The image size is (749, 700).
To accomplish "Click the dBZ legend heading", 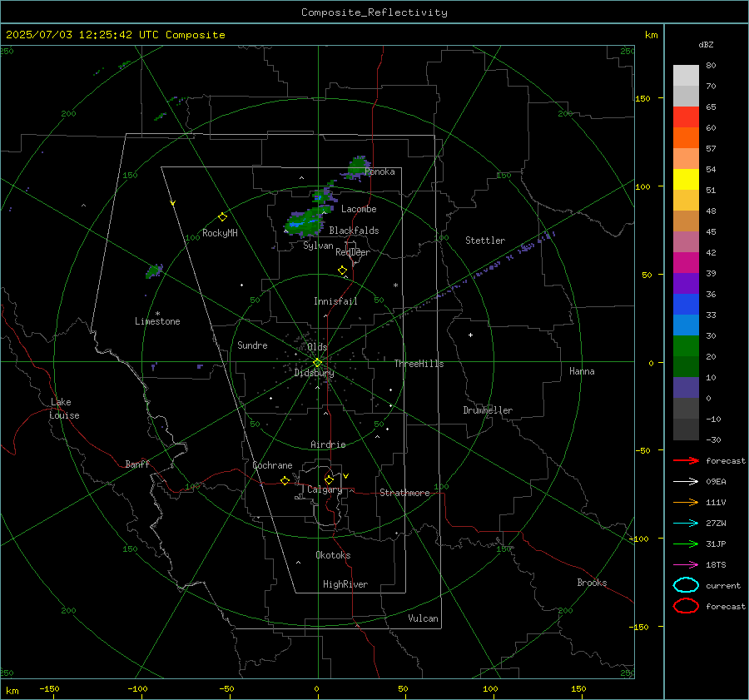I will (x=706, y=44).
